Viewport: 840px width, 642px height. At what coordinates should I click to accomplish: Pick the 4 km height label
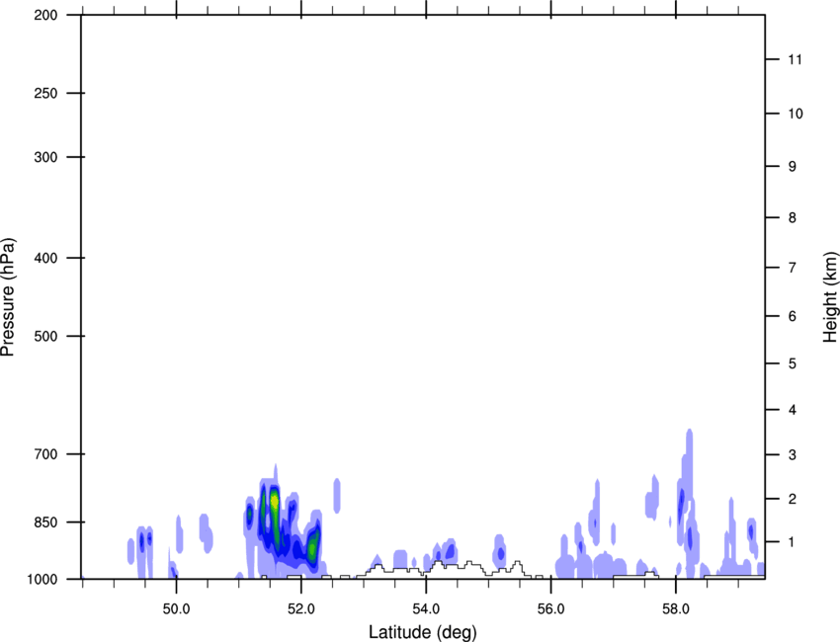pyautogui.click(x=793, y=410)
